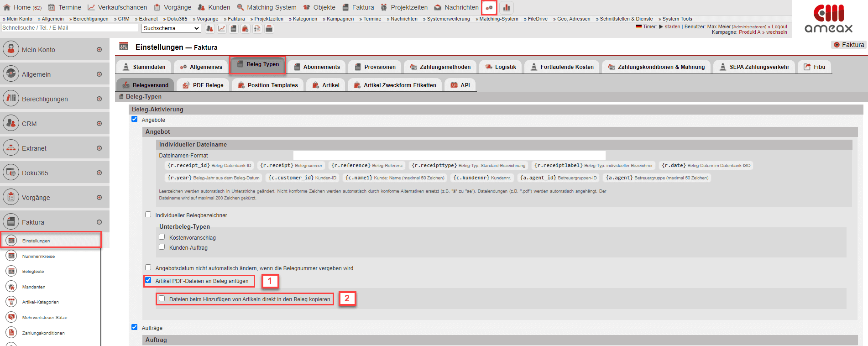
Task: Open the Suchschema dropdown
Action: [171, 28]
